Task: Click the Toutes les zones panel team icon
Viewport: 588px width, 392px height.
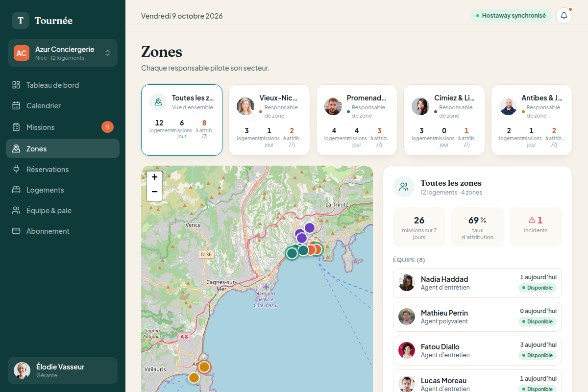Action: pos(404,187)
